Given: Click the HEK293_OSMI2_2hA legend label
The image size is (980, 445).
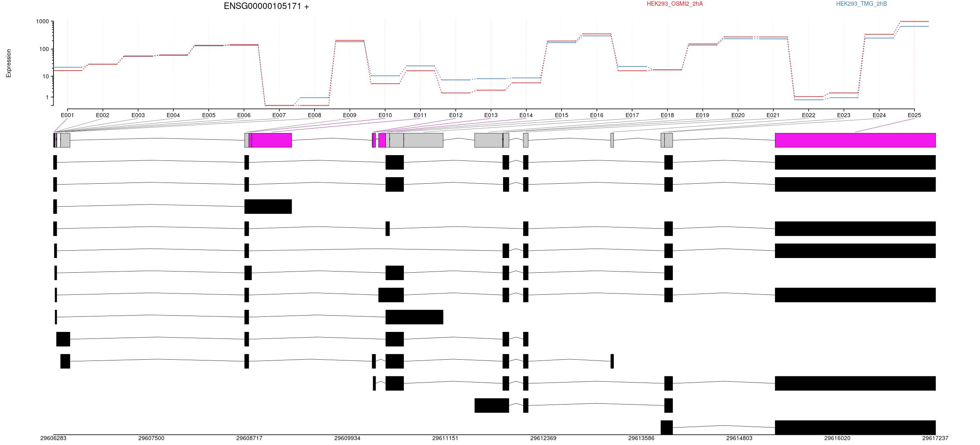Looking at the screenshot, I should click(675, 4).
